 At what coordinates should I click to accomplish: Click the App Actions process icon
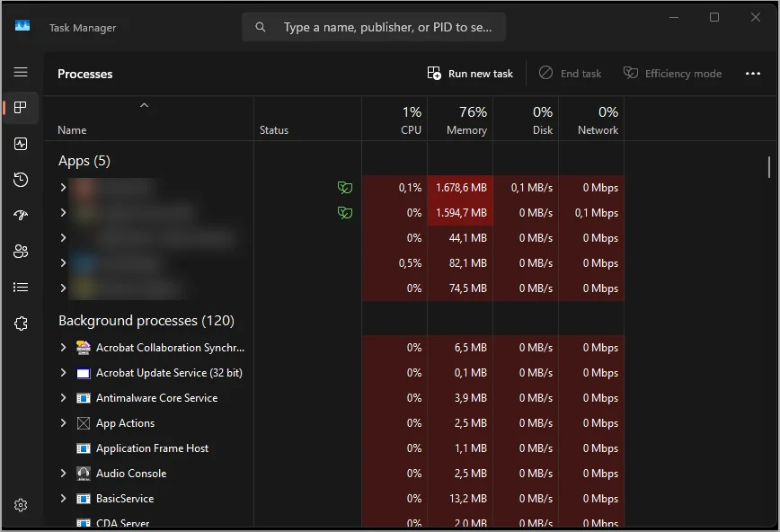pos(83,423)
